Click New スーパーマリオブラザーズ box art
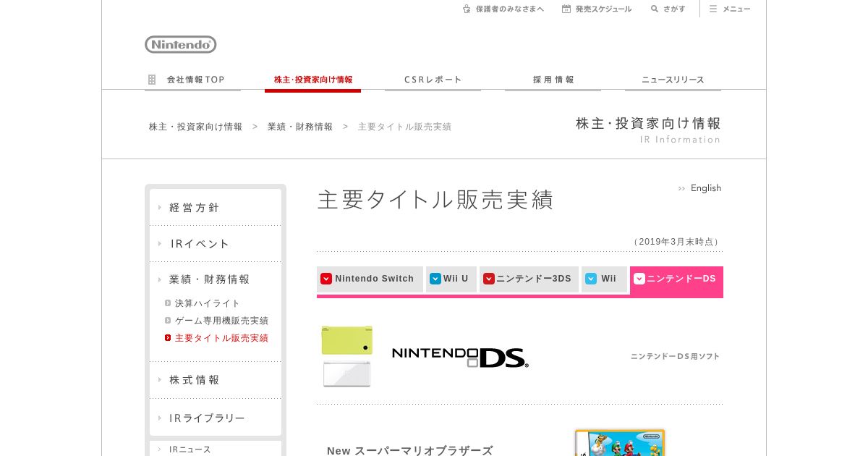The width and height of the screenshot is (868, 456). (620, 442)
